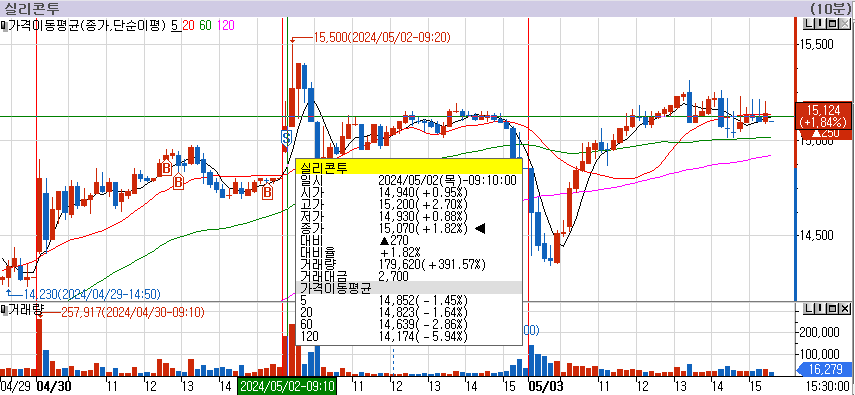Click the 시가 row value 14,940(+0.95%)
855x395 pixels.
(423, 192)
